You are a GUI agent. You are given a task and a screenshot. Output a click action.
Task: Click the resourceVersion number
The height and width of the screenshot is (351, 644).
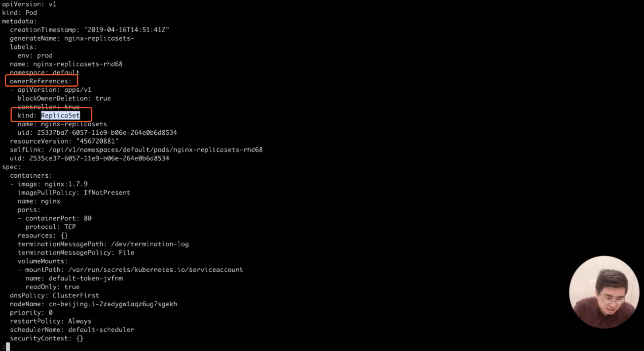point(97,141)
